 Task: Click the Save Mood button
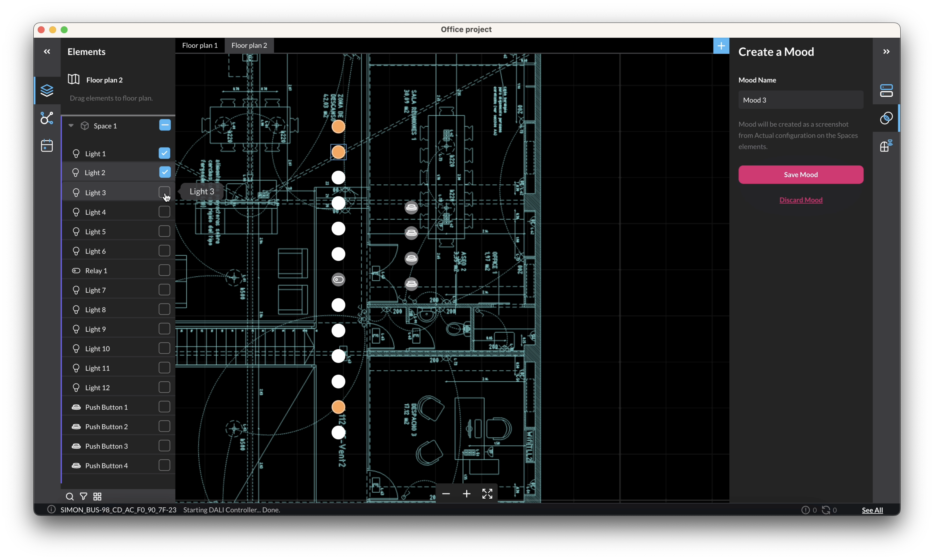(x=801, y=174)
